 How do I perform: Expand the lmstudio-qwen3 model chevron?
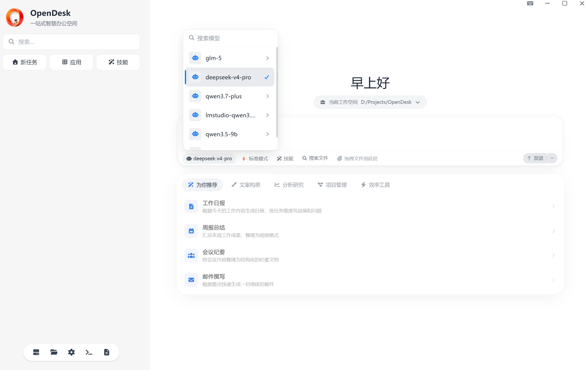click(268, 115)
